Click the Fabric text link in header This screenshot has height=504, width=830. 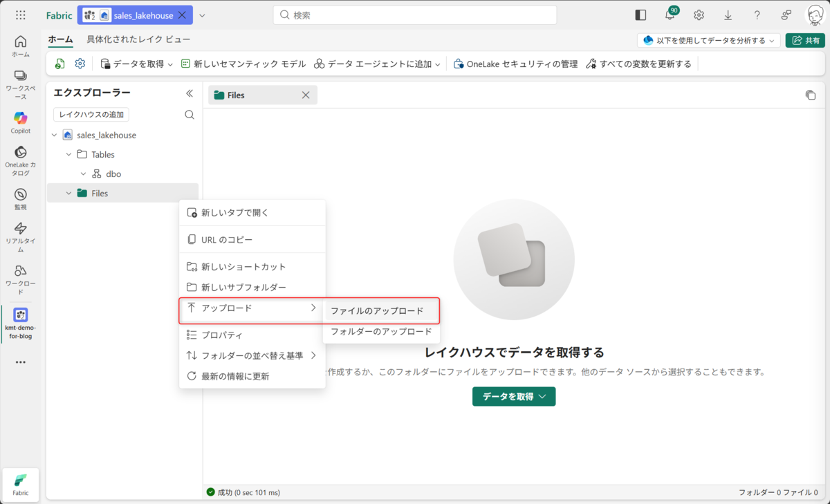click(59, 15)
